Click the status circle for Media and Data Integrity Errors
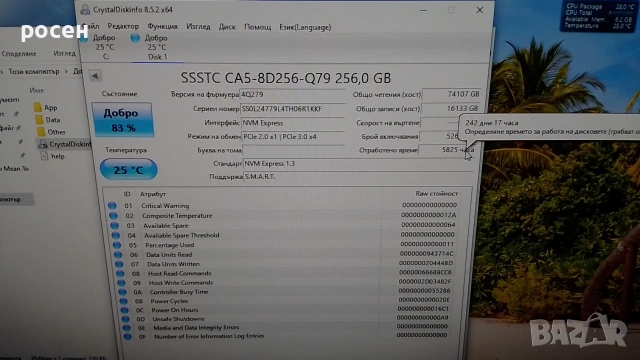 pyautogui.click(x=127, y=327)
